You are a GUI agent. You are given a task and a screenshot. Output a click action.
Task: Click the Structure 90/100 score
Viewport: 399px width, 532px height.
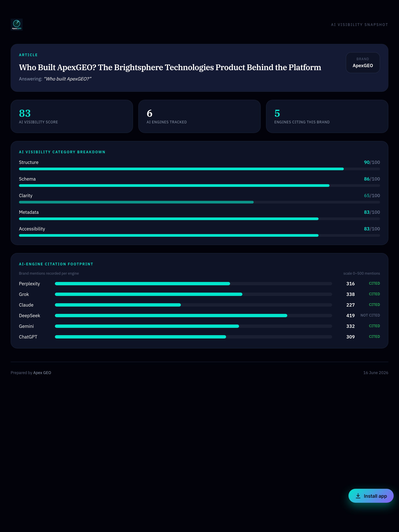[x=372, y=162]
